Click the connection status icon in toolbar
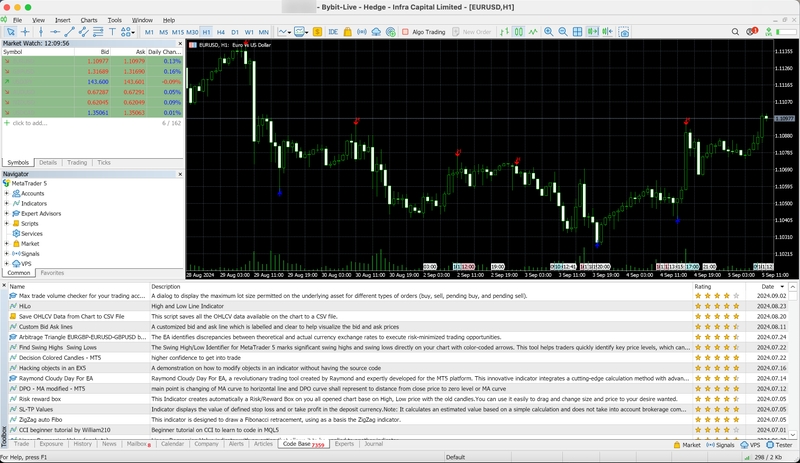800x463 pixels. point(768,32)
